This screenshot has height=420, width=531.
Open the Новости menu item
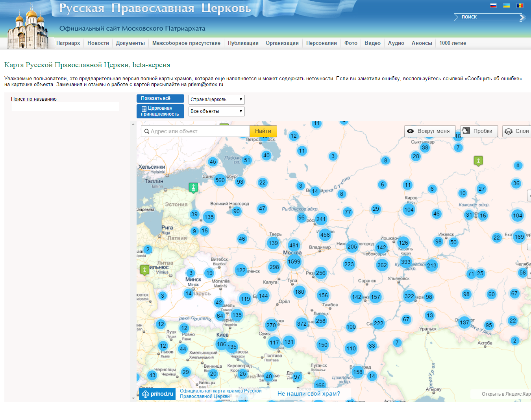[x=98, y=43]
